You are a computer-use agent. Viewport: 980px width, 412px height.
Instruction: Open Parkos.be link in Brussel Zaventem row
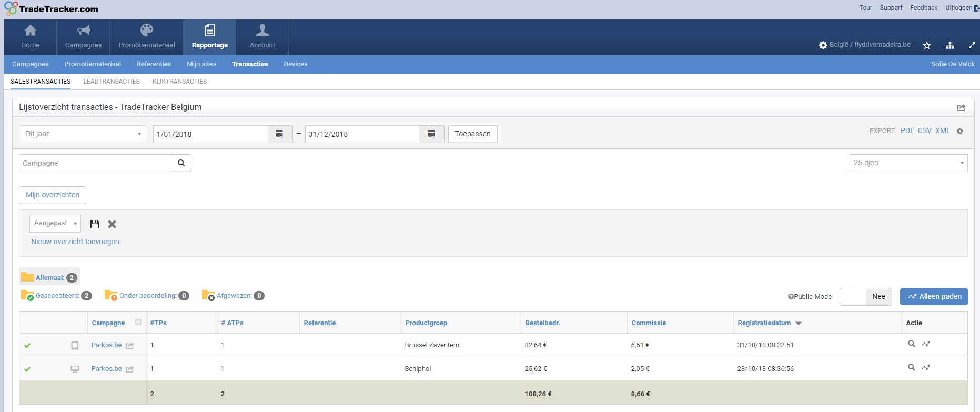coord(106,345)
